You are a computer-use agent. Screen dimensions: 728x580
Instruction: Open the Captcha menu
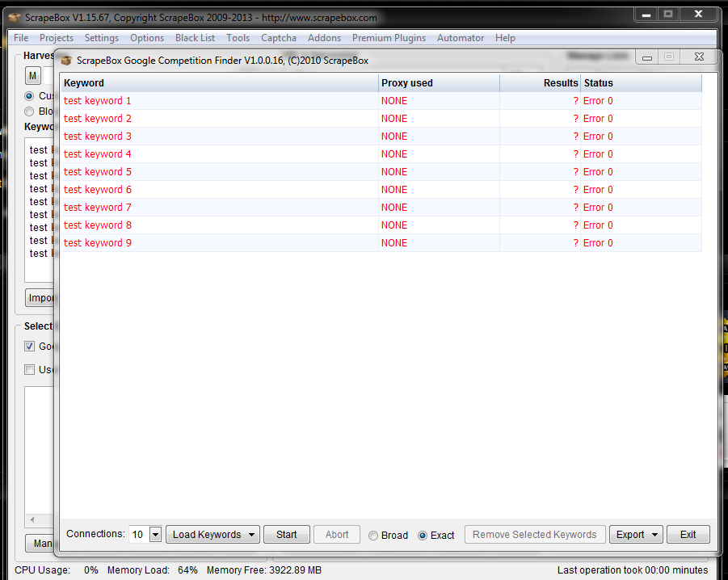click(279, 38)
